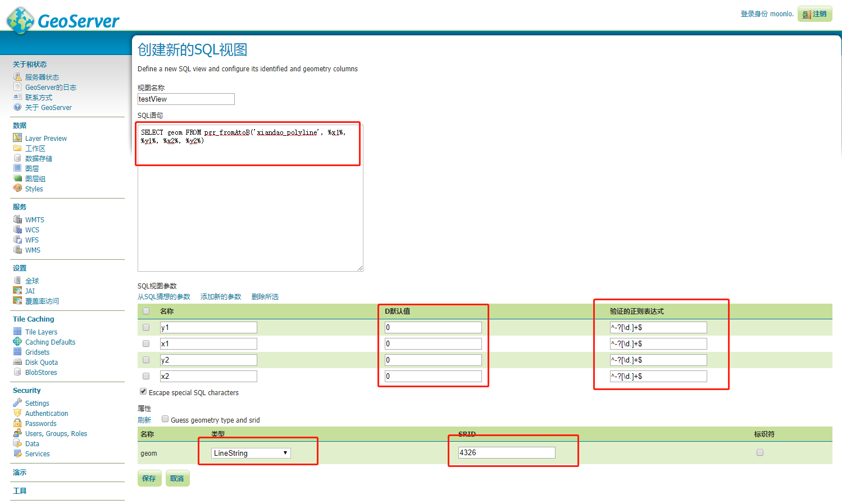Check the select-all checkbox in parameter header
Screen dimensions: 842x504
pyautogui.click(x=145, y=311)
